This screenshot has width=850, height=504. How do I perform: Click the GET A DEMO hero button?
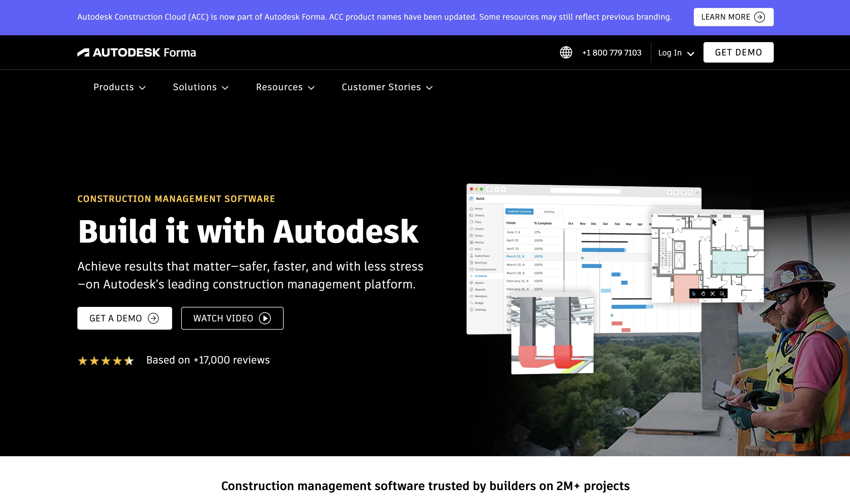tap(125, 318)
